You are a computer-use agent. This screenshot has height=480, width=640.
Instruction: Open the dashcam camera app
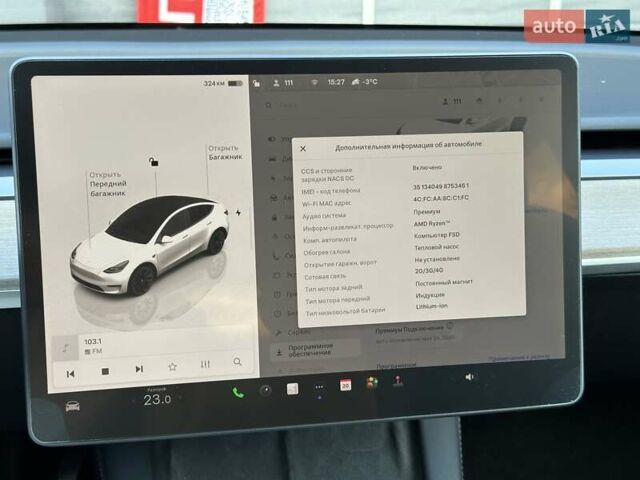[x=265, y=391]
